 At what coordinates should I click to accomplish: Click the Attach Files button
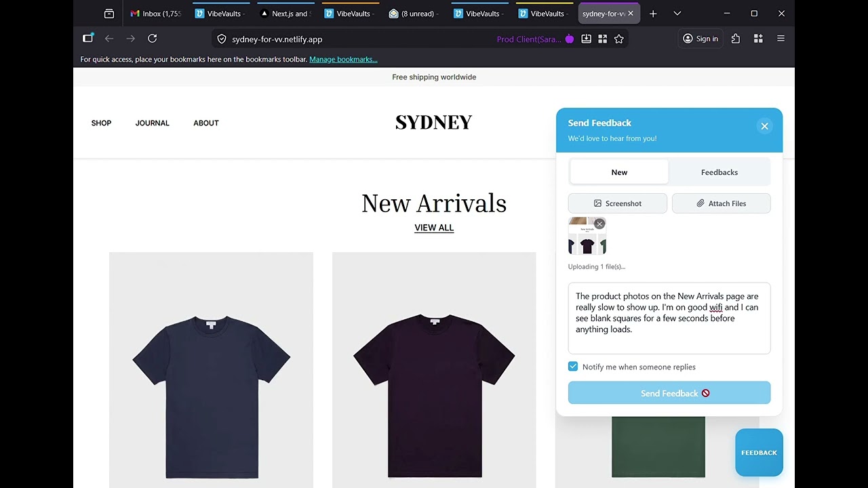[x=722, y=203]
